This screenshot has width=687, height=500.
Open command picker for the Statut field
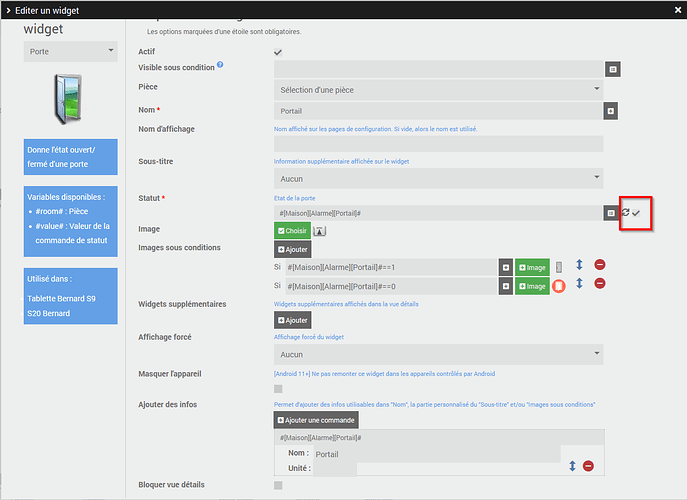(x=610, y=213)
